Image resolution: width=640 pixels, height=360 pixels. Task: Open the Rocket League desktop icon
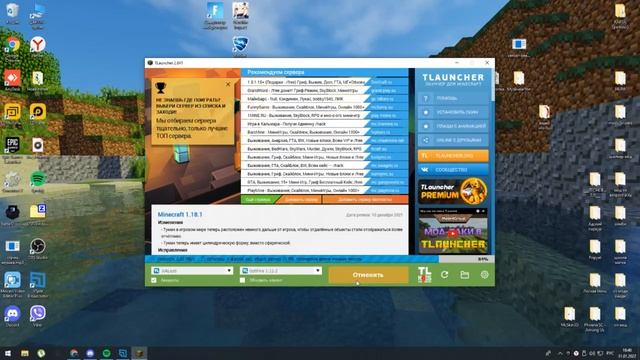240,45
